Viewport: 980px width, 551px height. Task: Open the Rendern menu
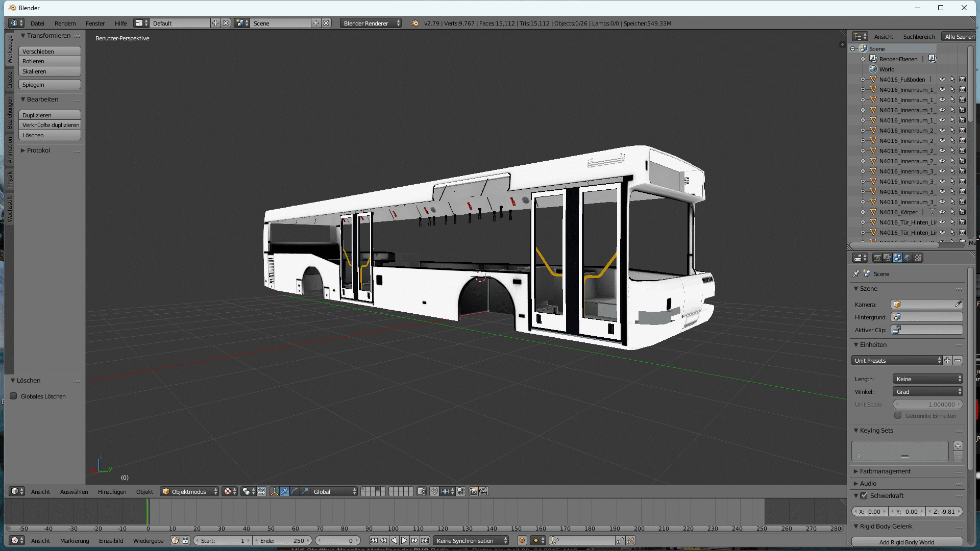(65, 23)
